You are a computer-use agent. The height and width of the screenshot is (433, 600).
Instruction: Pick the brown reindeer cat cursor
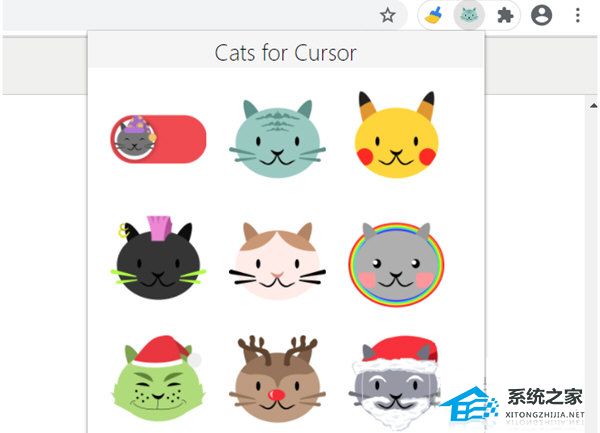pos(277,379)
